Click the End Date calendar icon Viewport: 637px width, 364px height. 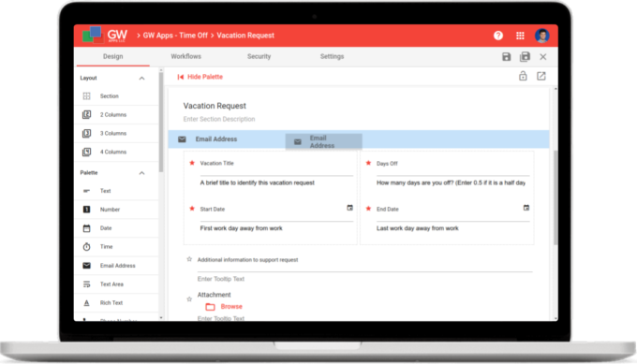[526, 208]
